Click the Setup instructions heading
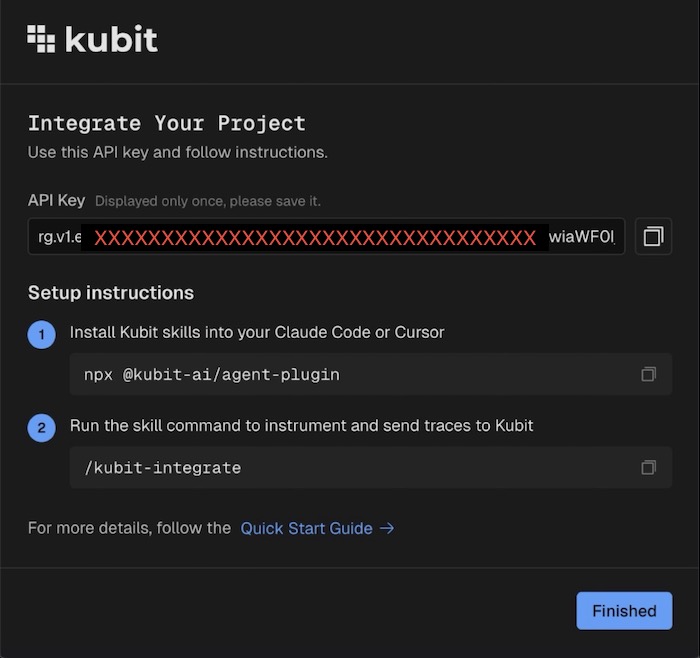This screenshot has width=700, height=658. click(x=110, y=293)
